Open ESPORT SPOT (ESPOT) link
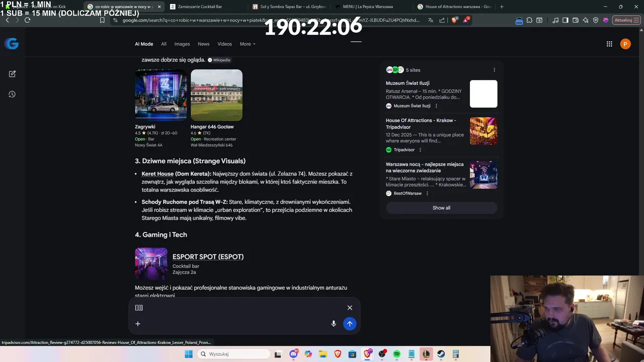 [208, 257]
